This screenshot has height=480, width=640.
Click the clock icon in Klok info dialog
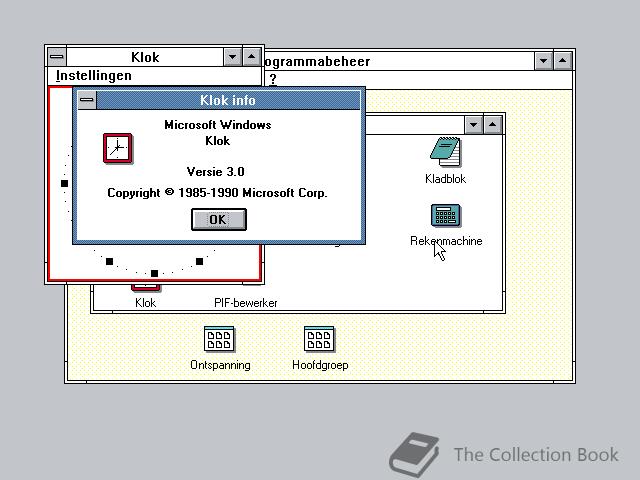[118, 148]
